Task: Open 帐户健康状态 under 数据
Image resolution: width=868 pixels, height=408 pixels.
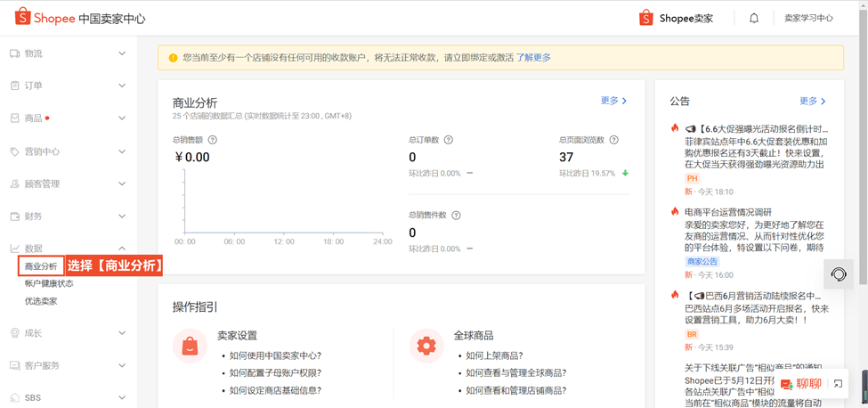Action: (x=49, y=283)
